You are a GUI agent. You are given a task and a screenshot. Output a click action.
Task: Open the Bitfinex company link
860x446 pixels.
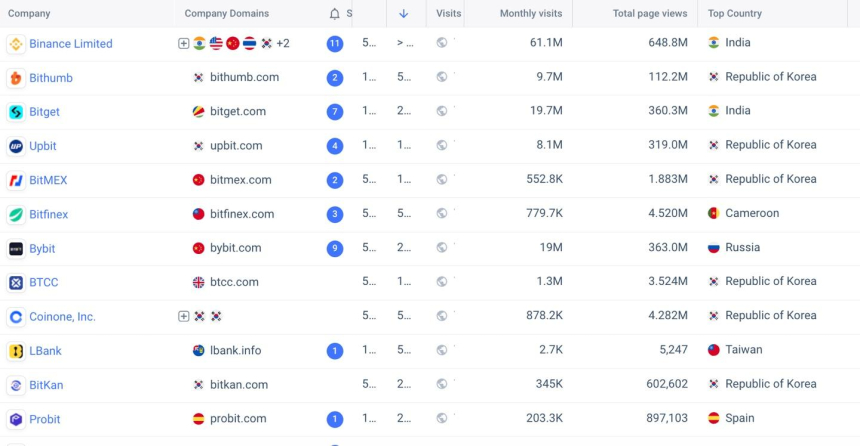pyautogui.click(x=49, y=214)
